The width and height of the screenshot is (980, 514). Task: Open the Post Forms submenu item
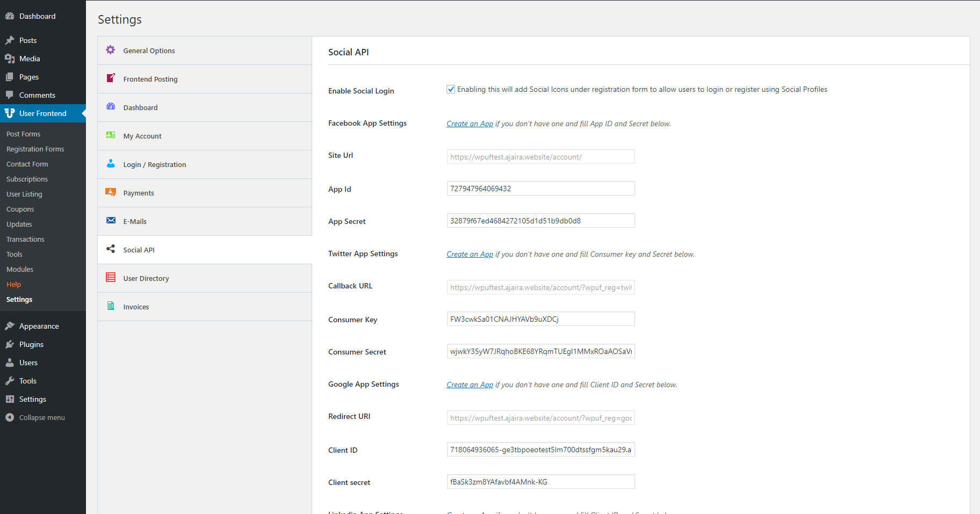[24, 134]
